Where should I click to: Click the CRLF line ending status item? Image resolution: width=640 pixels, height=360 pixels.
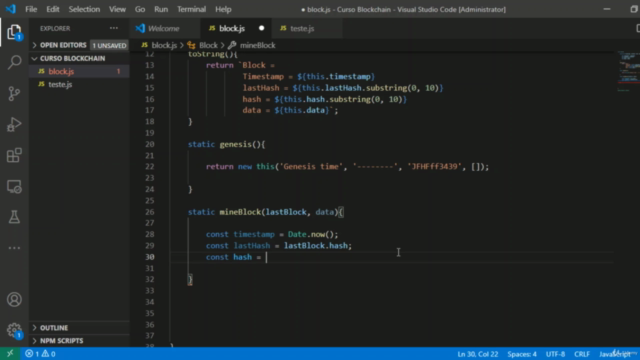coord(582,354)
